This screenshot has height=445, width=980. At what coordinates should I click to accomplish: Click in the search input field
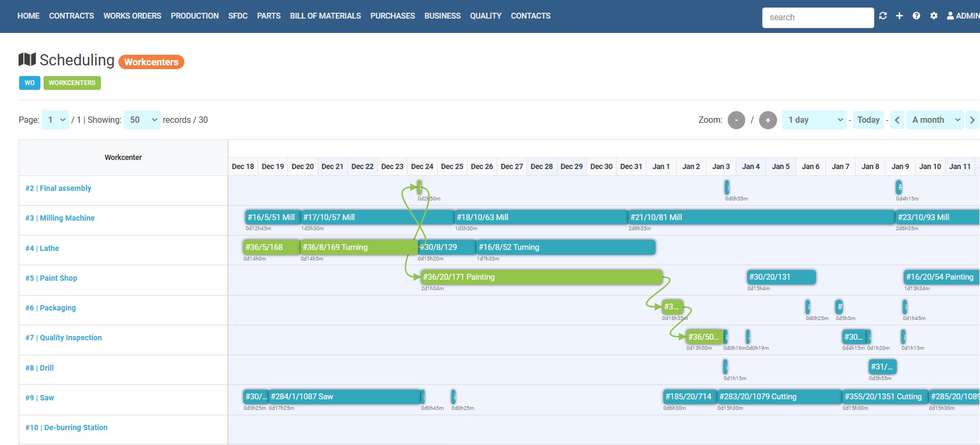click(817, 18)
